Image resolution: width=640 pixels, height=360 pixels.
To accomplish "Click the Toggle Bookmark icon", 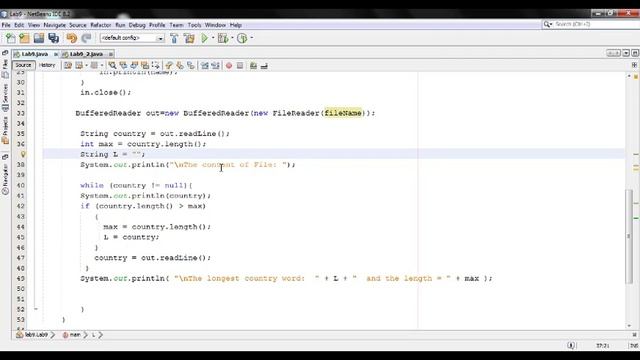I will 191,65.
